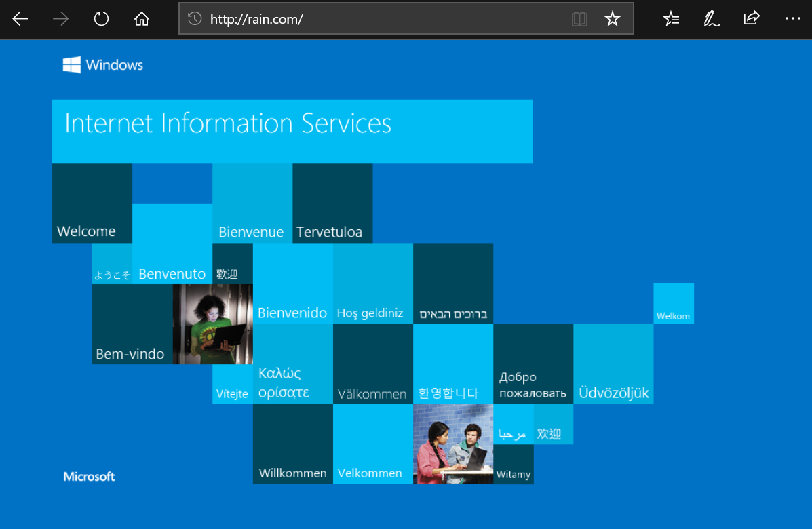Click the Hoş geldiniz tile
Image resolution: width=812 pixels, height=529 pixels.
pyautogui.click(x=373, y=283)
